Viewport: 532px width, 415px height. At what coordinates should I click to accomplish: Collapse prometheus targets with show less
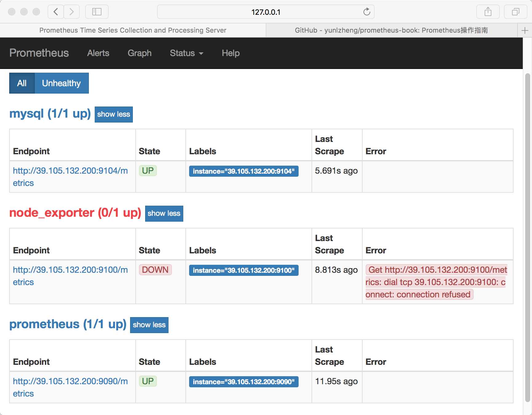pyautogui.click(x=149, y=325)
